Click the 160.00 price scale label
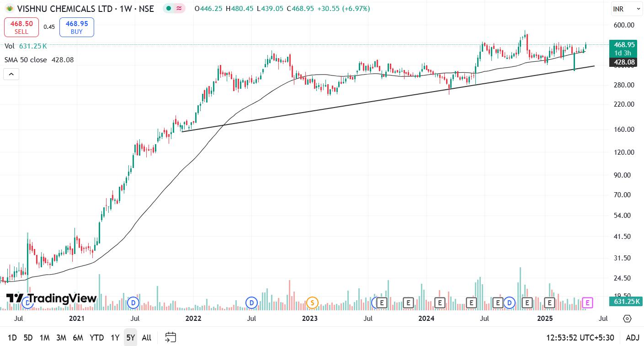Viewport: 644px width, 346px height. click(624, 129)
